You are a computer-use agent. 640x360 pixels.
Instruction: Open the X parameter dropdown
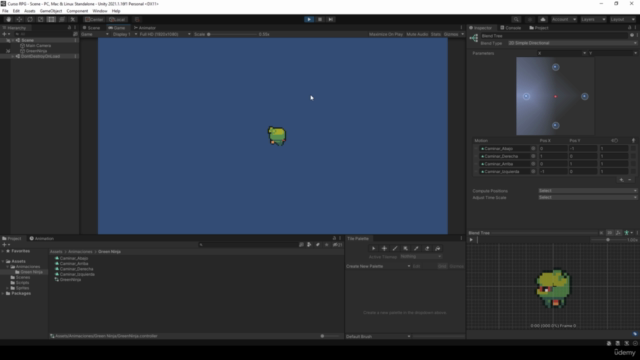point(562,53)
